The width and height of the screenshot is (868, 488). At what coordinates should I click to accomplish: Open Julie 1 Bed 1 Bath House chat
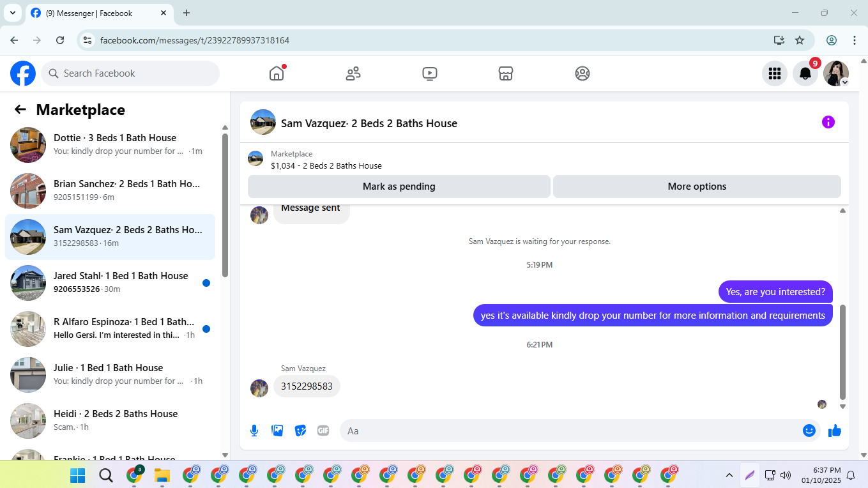pos(110,375)
